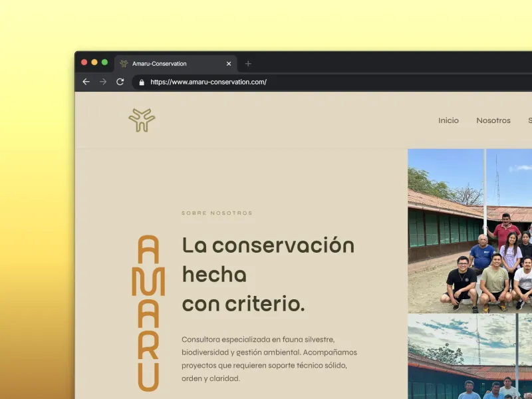Click the partially visible nav item starting with S

pyautogui.click(x=529, y=120)
